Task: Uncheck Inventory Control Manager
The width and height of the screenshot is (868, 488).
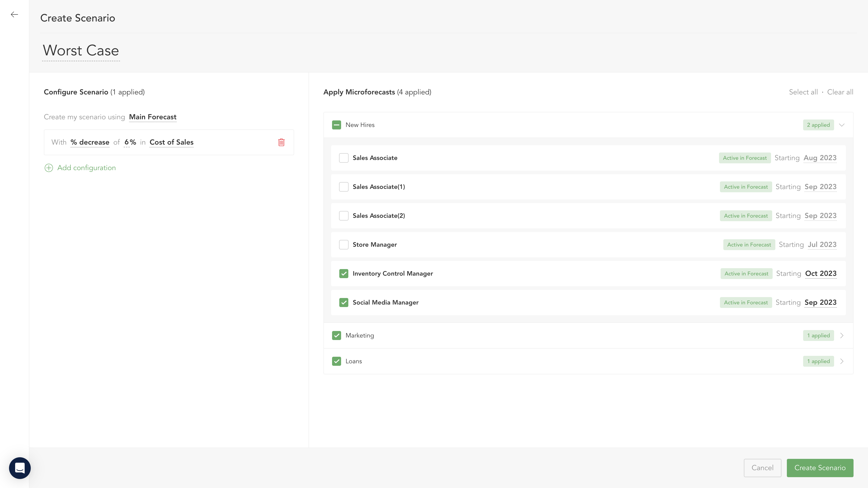Action: [x=344, y=274]
